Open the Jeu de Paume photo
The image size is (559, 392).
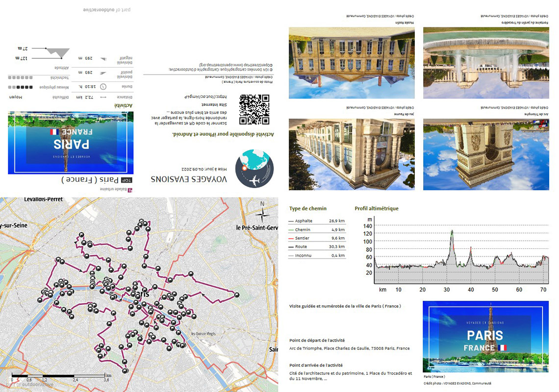coord(352,154)
